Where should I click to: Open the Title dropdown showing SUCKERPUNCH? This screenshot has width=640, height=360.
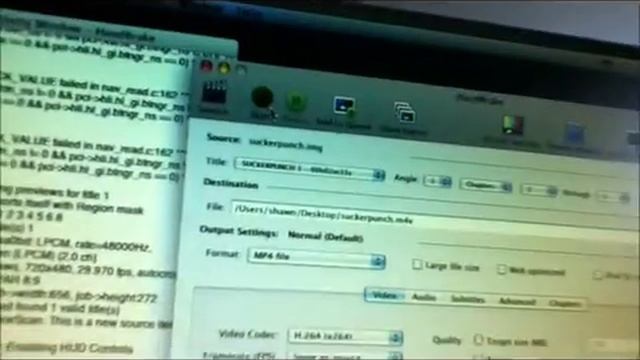(x=309, y=169)
